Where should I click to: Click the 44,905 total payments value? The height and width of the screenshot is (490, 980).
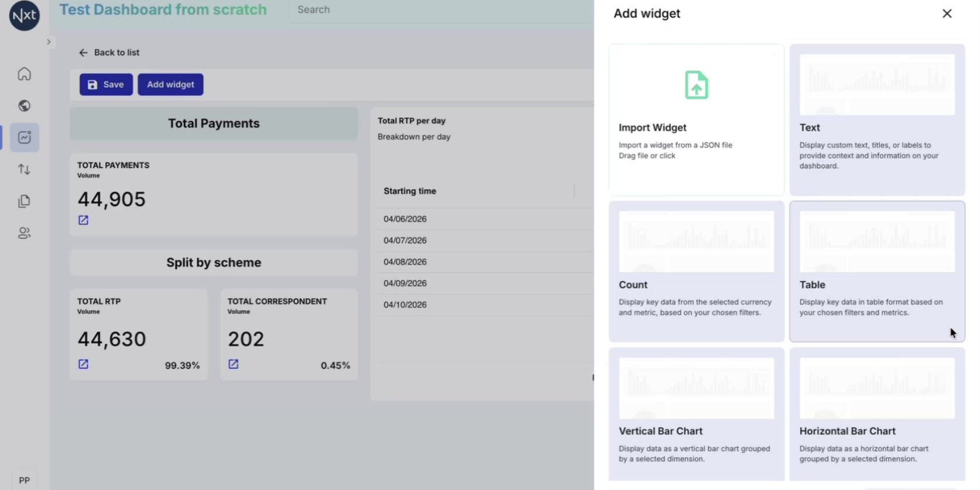(x=111, y=200)
